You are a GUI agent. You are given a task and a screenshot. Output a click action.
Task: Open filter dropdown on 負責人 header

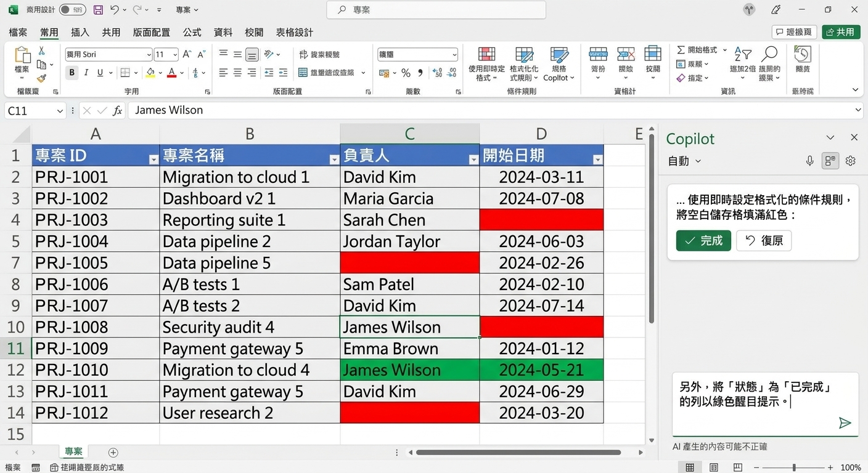[x=473, y=160]
